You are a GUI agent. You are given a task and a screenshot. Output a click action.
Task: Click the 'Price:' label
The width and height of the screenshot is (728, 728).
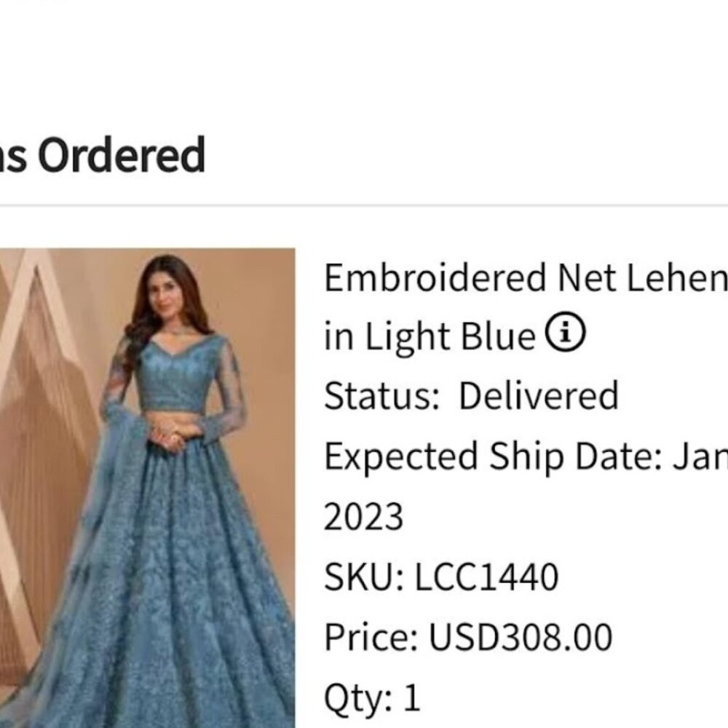pyautogui.click(x=371, y=637)
